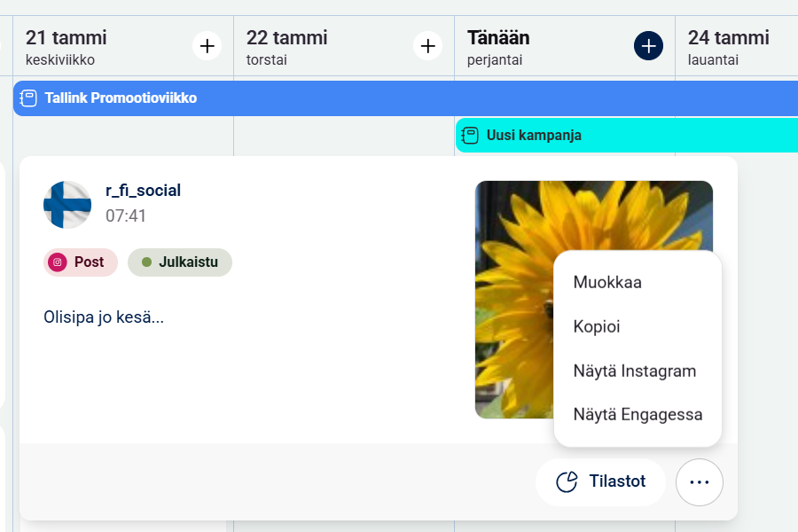Click the Instagram icon in Post tag
The height and width of the screenshot is (532, 798).
click(58, 262)
